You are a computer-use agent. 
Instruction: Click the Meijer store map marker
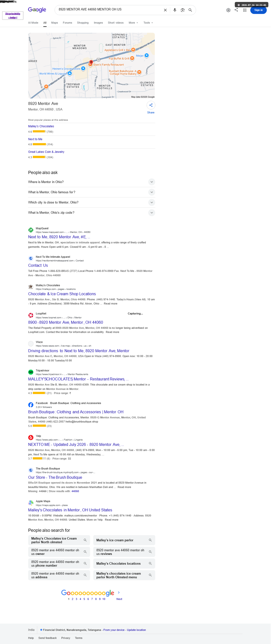(147, 55)
